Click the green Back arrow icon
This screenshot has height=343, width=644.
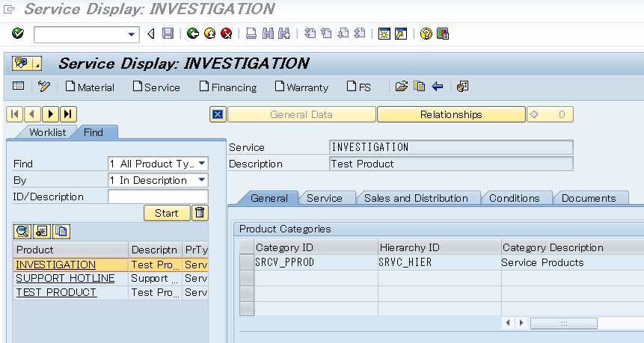point(193,34)
